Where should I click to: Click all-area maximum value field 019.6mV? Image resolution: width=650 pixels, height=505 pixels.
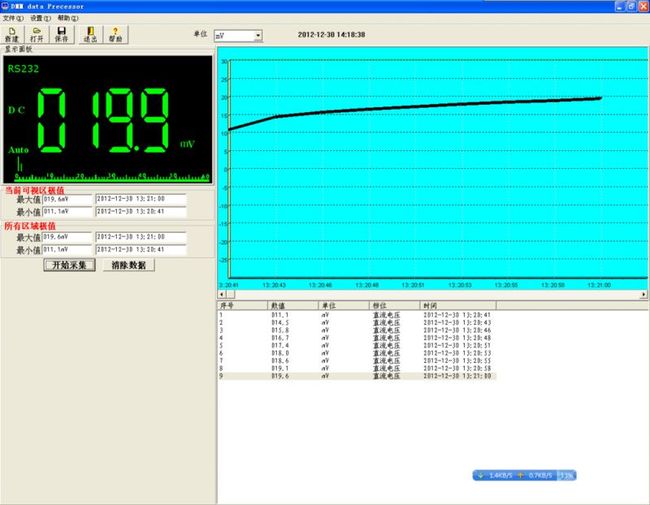pyautogui.click(x=67, y=237)
